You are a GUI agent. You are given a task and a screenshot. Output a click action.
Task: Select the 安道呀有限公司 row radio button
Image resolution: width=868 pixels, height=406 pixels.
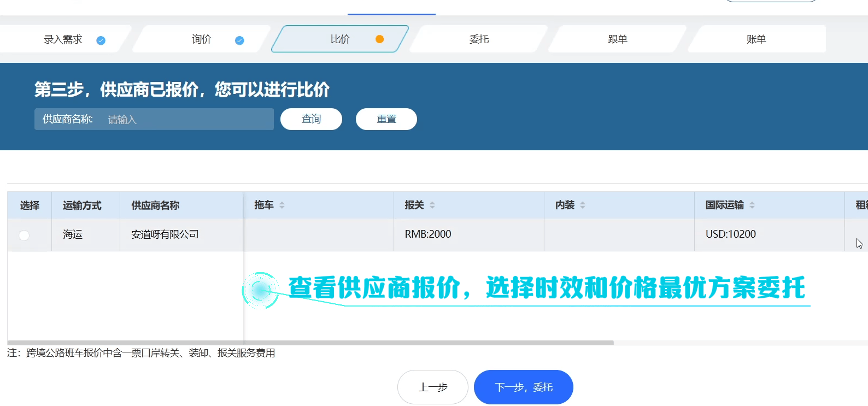tap(24, 236)
